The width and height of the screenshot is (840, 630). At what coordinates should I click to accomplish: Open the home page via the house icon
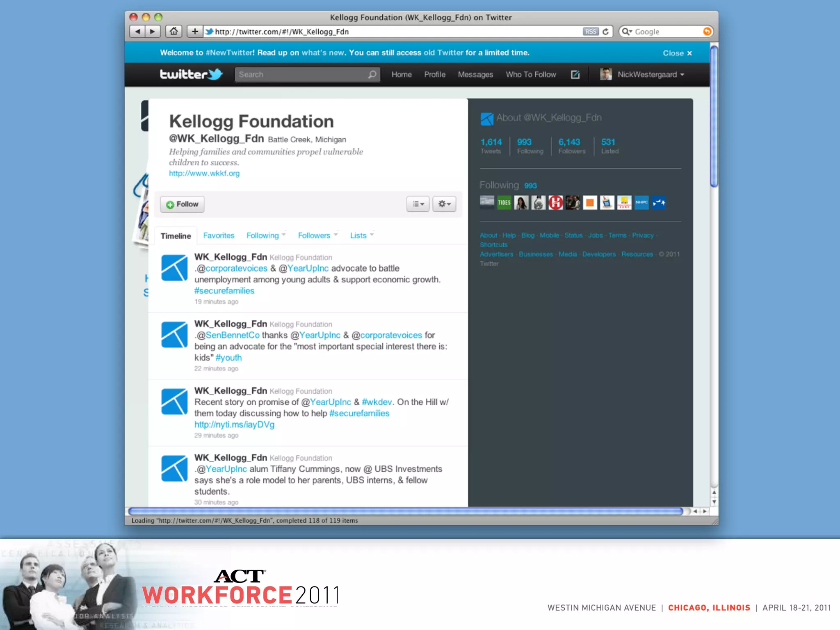(174, 32)
